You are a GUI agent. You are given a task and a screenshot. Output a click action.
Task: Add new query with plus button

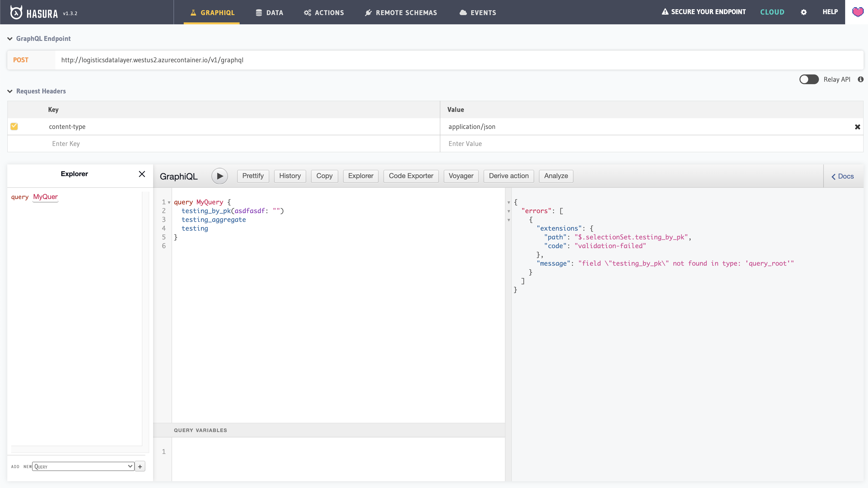pos(140,466)
